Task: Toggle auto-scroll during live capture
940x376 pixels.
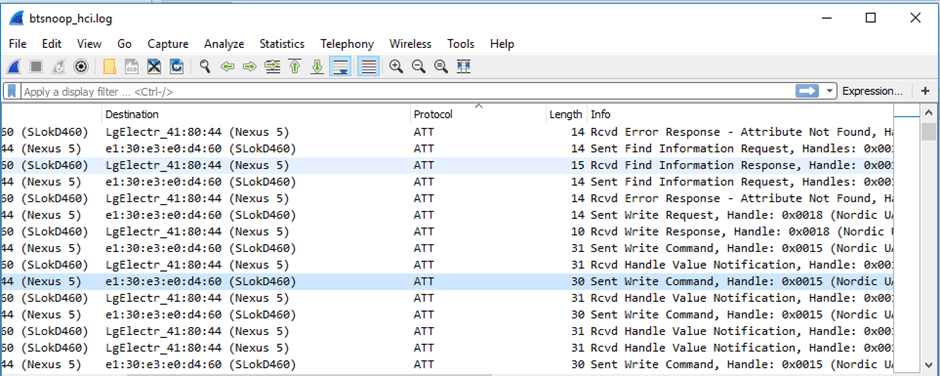Action: click(x=340, y=67)
